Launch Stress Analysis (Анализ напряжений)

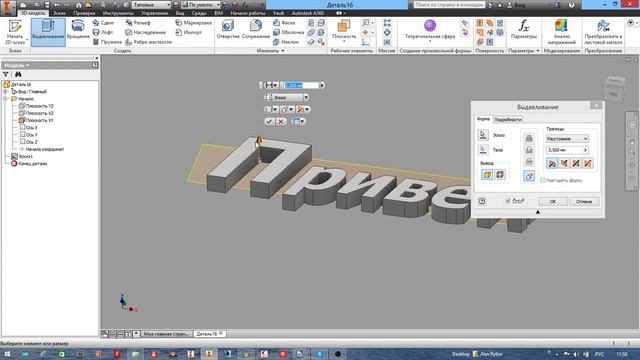(562, 32)
